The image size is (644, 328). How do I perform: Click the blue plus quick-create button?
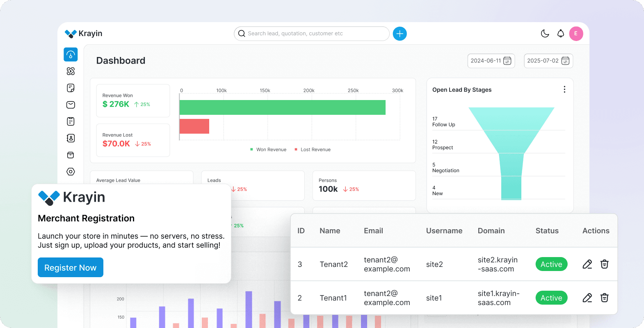(400, 34)
